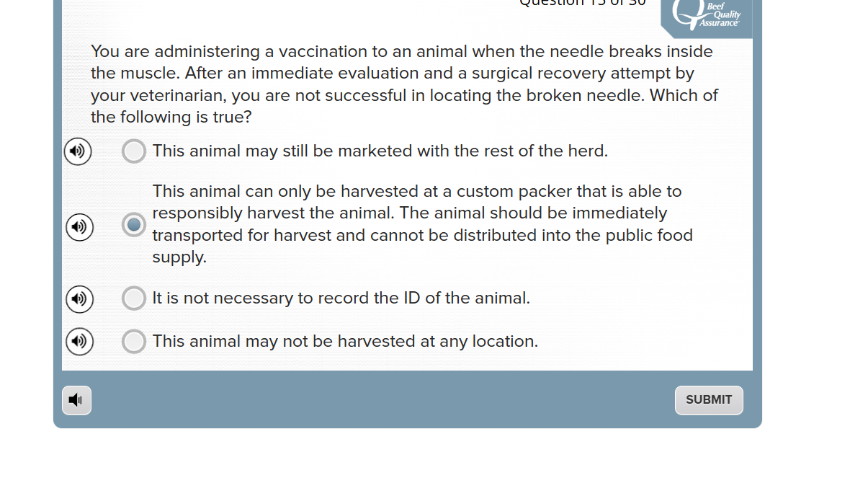Viewport: 868px width, 478px height.
Task: Click the footer bar of the quiz
Action: tap(403, 400)
